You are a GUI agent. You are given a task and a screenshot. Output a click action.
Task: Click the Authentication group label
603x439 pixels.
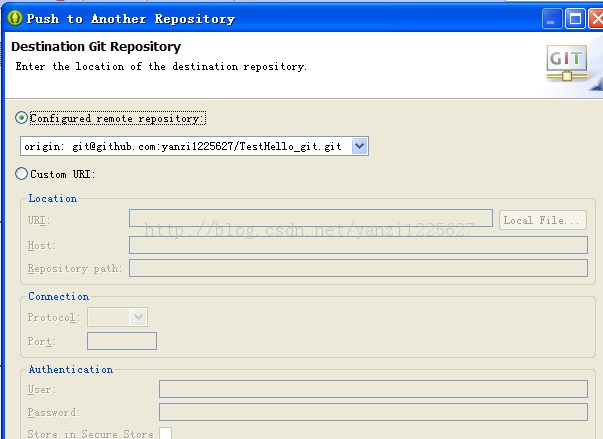tap(71, 369)
